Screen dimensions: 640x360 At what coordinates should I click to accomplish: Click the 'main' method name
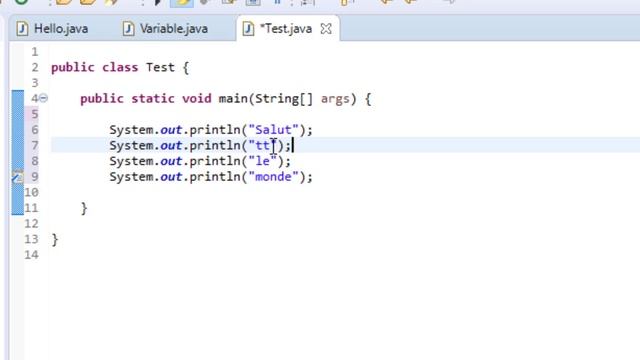pos(233,98)
